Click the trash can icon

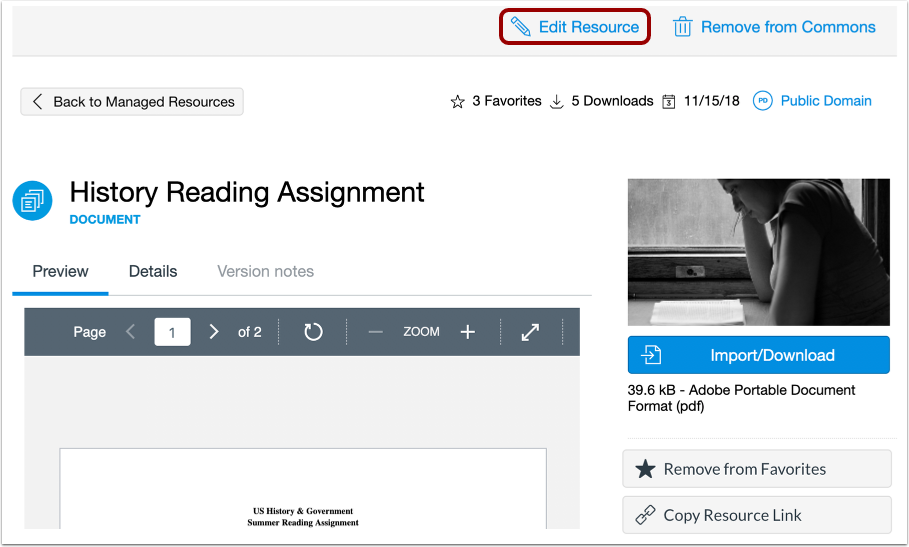(x=682, y=27)
